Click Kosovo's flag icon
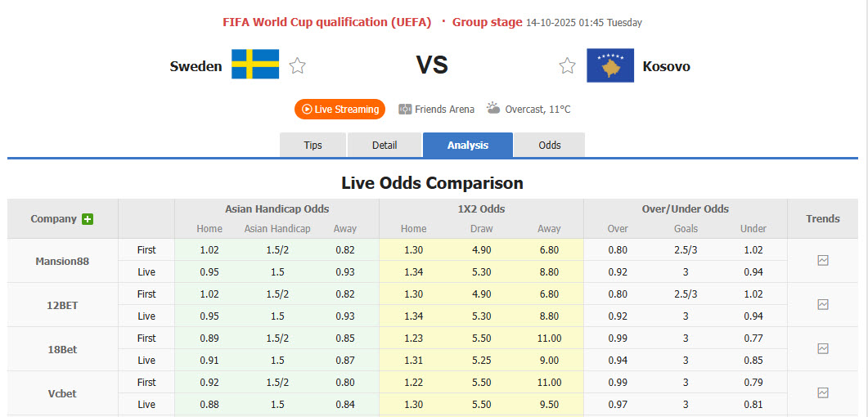 coord(609,65)
